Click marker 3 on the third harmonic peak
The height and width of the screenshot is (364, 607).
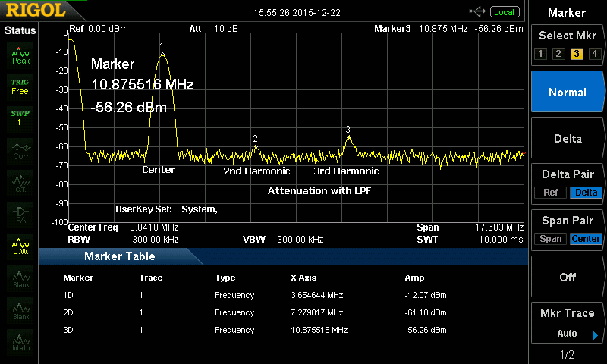348,137
